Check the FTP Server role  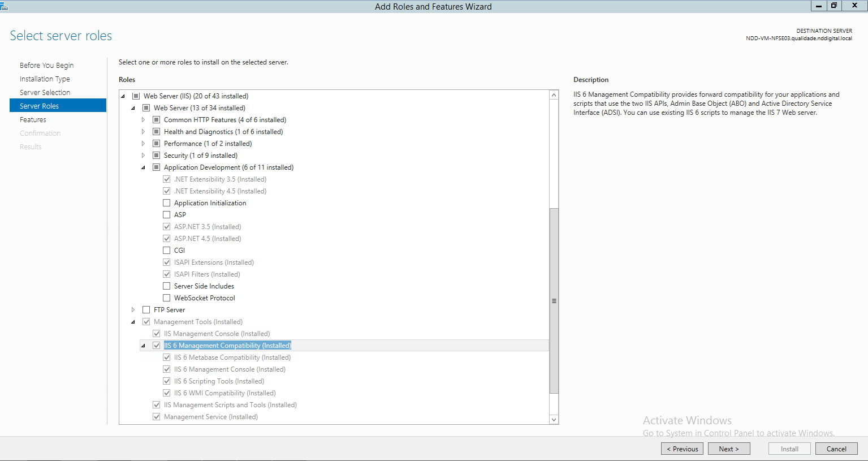(146, 309)
